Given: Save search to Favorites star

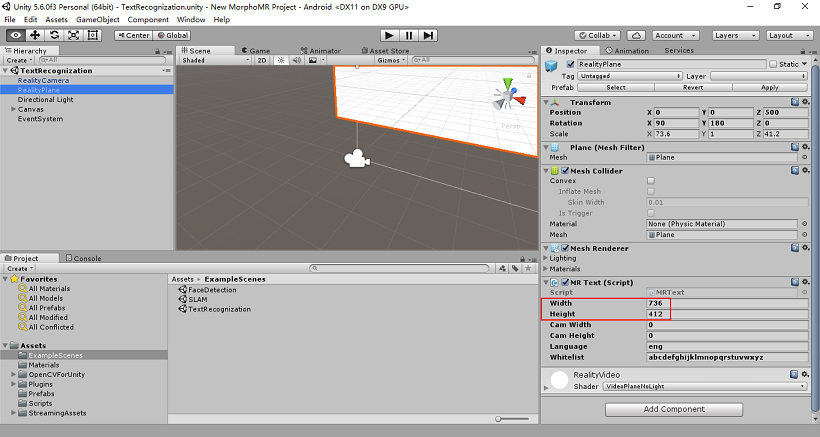Looking at the screenshot, I should [x=528, y=268].
